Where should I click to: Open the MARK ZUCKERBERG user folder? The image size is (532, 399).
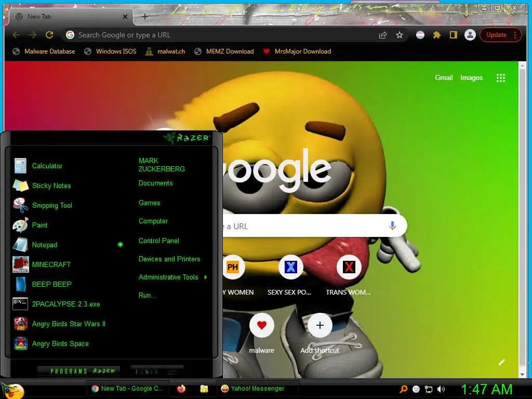point(162,165)
